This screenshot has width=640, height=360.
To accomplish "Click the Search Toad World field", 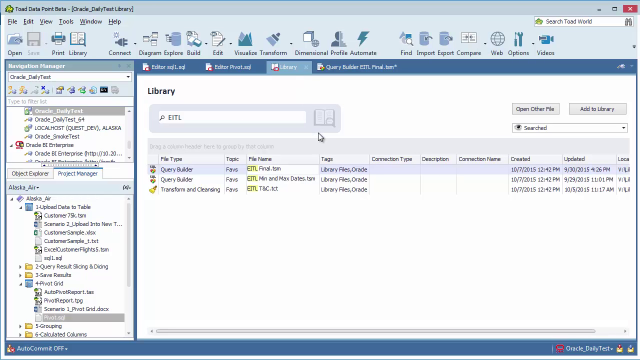I will point(579,22).
